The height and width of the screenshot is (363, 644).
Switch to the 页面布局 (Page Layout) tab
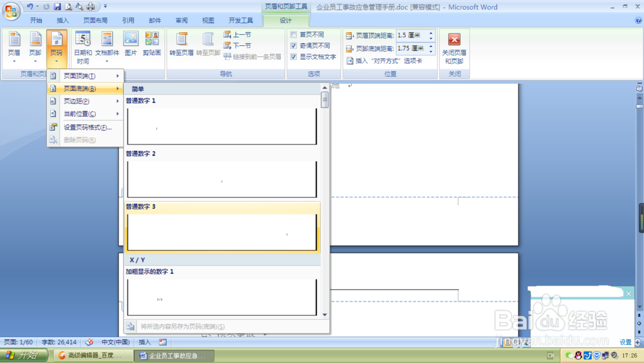(95, 20)
